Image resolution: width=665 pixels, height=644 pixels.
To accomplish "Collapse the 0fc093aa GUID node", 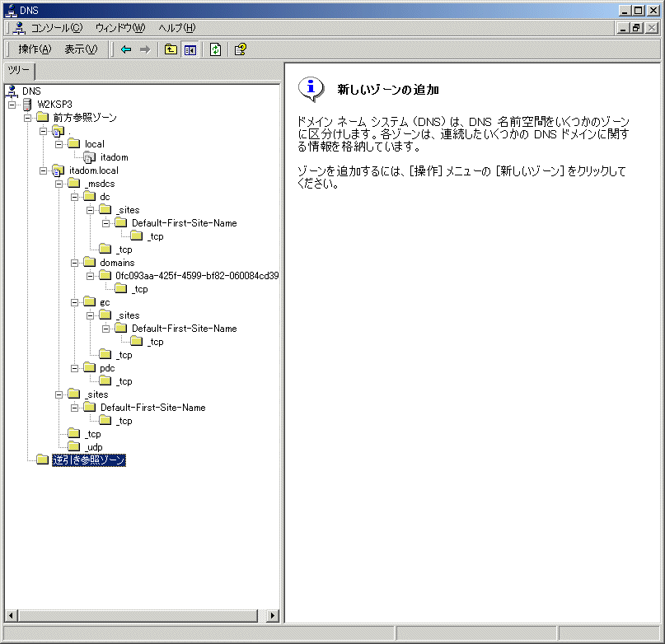I will point(91,276).
